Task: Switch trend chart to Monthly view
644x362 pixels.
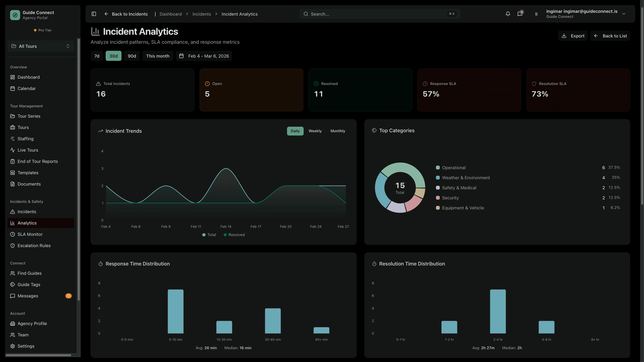Action: [338, 131]
